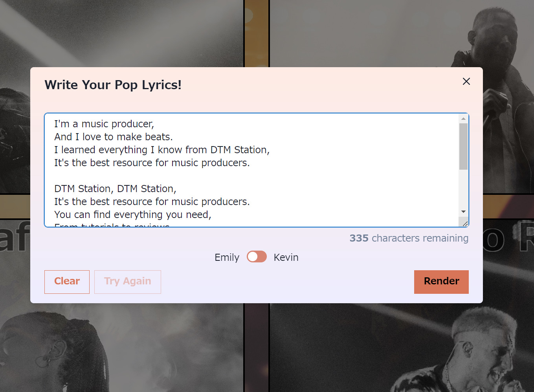Select the Emily voice label
534x392 pixels.
pyautogui.click(x=227, y=257)
